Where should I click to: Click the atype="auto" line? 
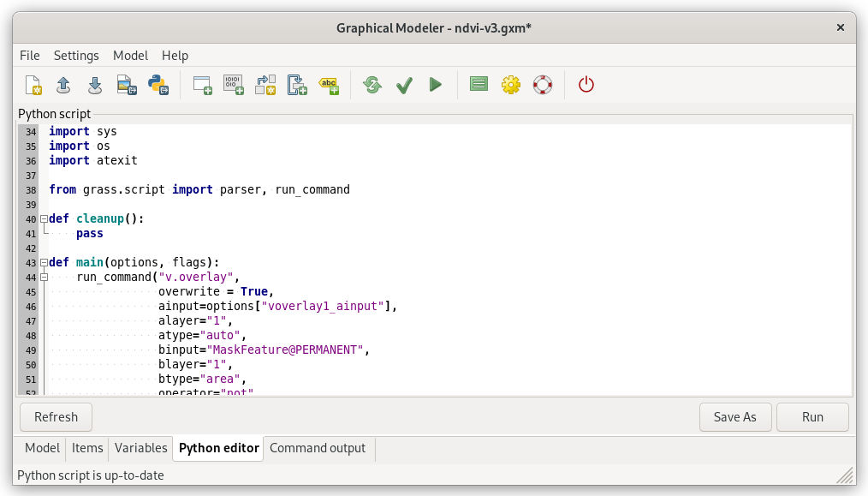tap(202, 335)
